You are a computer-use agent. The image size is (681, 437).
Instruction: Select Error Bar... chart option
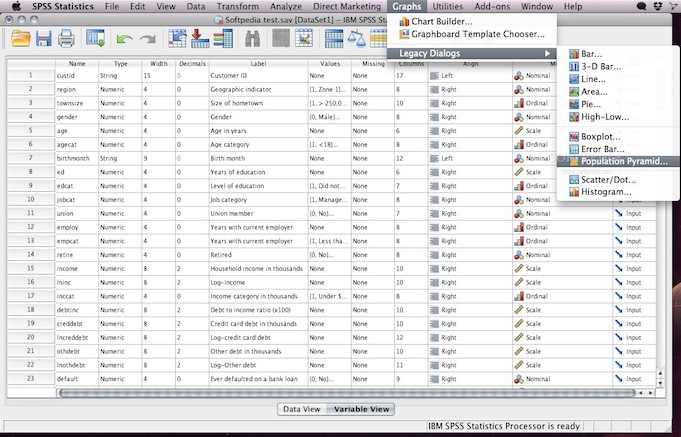[618, 149]
